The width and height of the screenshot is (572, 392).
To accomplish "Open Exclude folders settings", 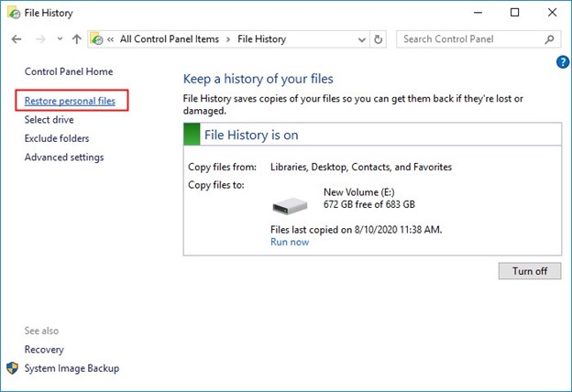I will (x=57, y=138).
